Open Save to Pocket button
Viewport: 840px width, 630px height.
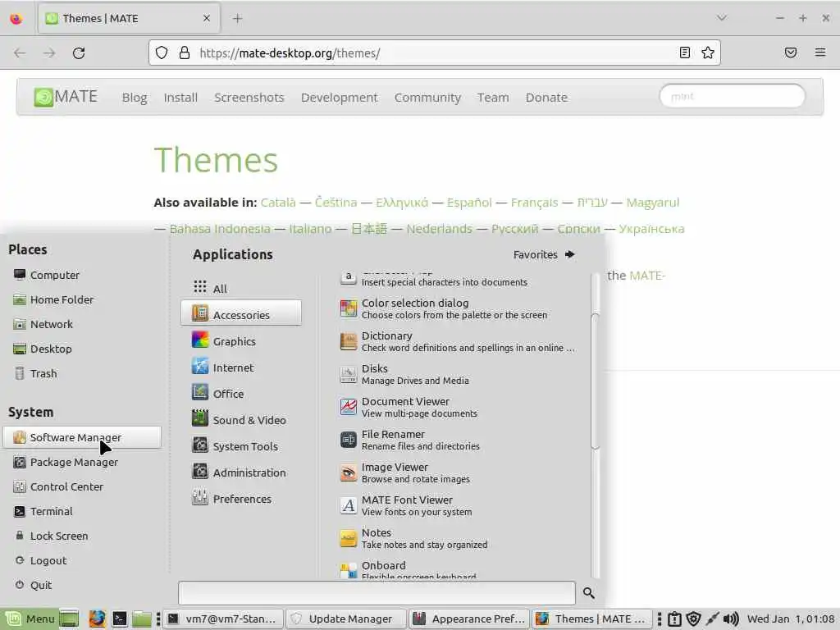[791, 52]
